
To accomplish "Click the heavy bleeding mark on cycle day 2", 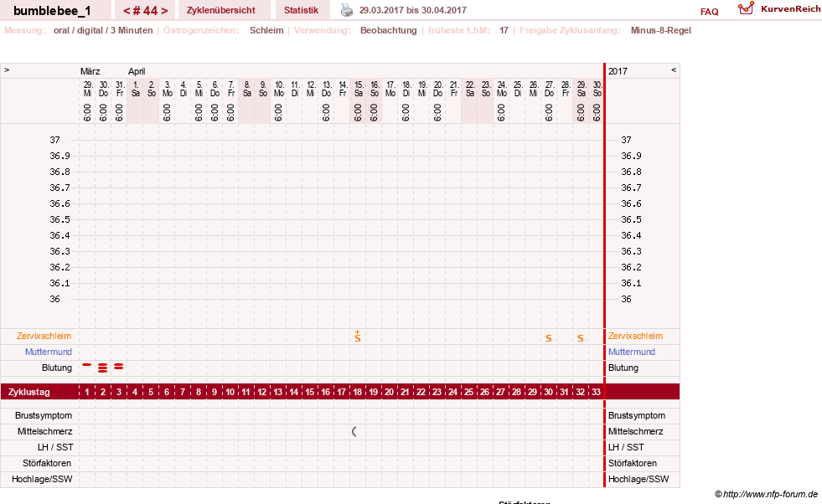I will [103, 368].
